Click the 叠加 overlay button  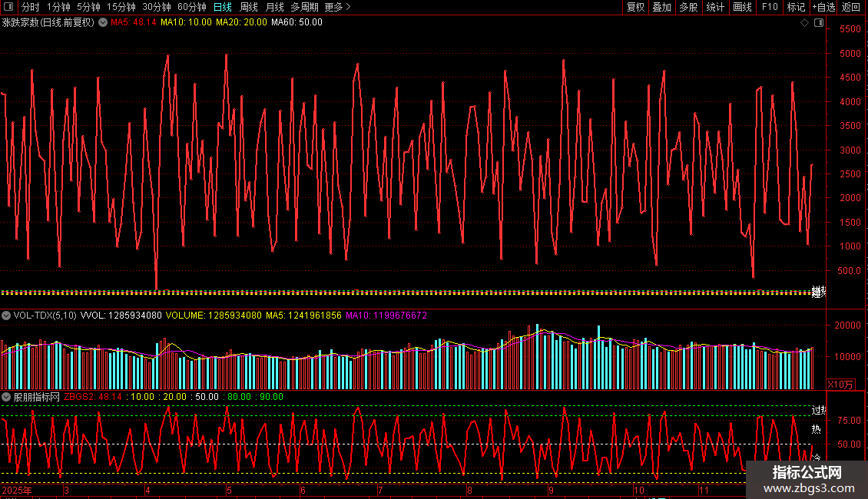pyautogui.click(x=661, y=7)
